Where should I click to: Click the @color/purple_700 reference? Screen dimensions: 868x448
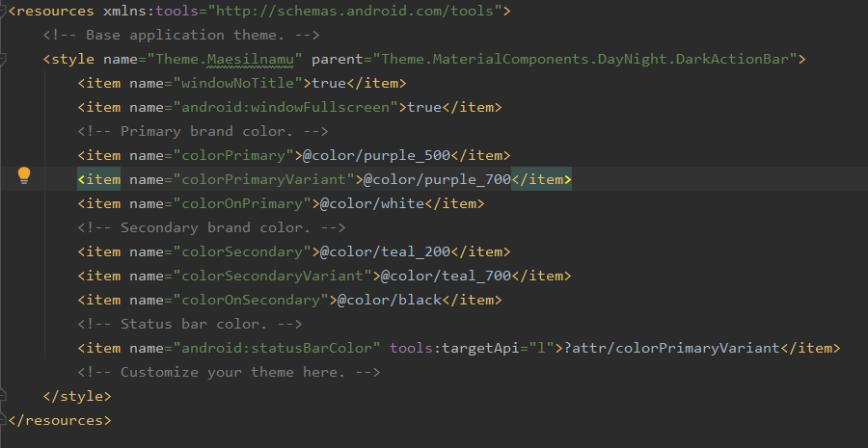point(437,180)
